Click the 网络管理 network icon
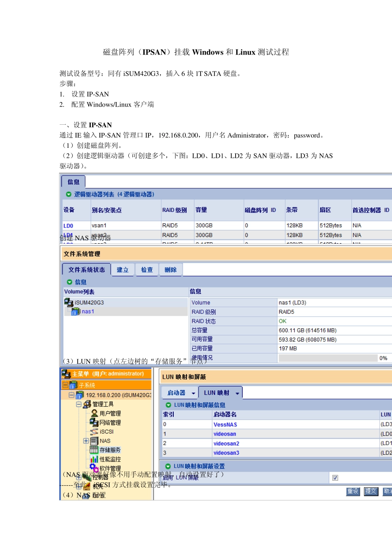 coord(94,422)
